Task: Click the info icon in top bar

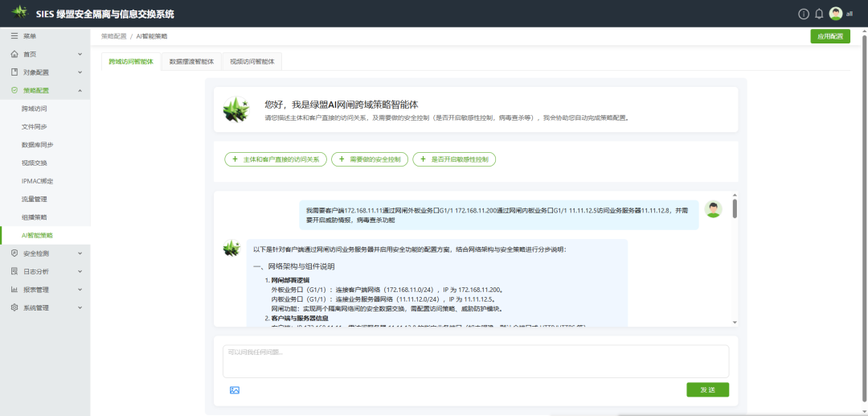Action: point(803,14)
